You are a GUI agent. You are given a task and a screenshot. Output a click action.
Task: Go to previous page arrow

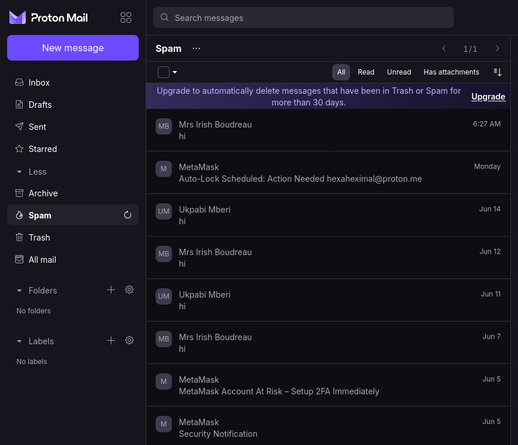point(444,49)
